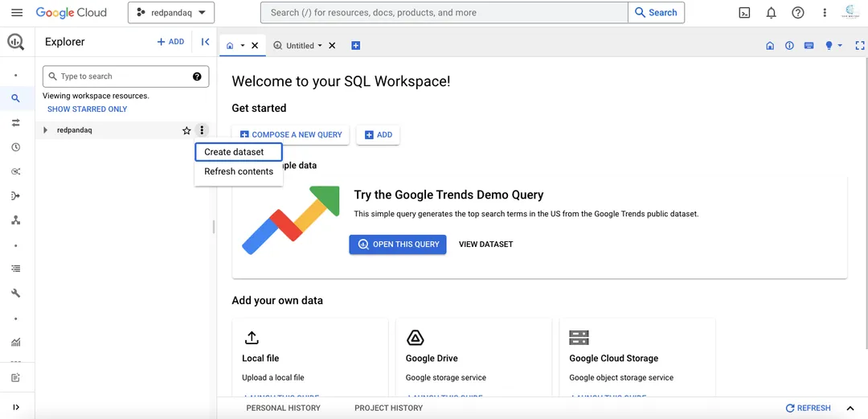This screenshot has height=419, width=868.
Task: Select SQL workspace magnifier in sidebar
Action: 16,99
